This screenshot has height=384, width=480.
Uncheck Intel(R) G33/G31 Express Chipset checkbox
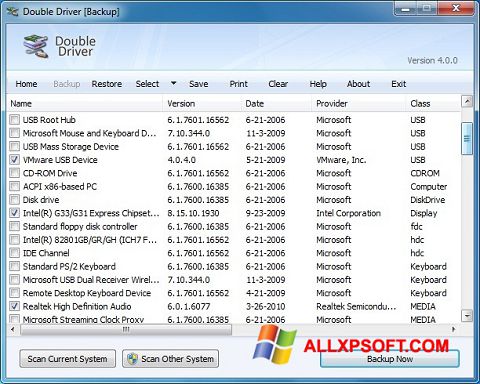pos(14,213)
